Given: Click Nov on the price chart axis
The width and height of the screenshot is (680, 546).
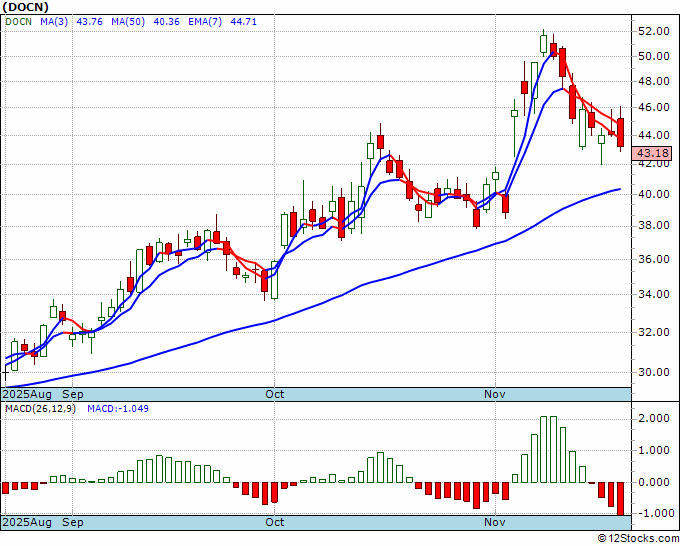Looking at the screenshot, I should pos(495,395).
